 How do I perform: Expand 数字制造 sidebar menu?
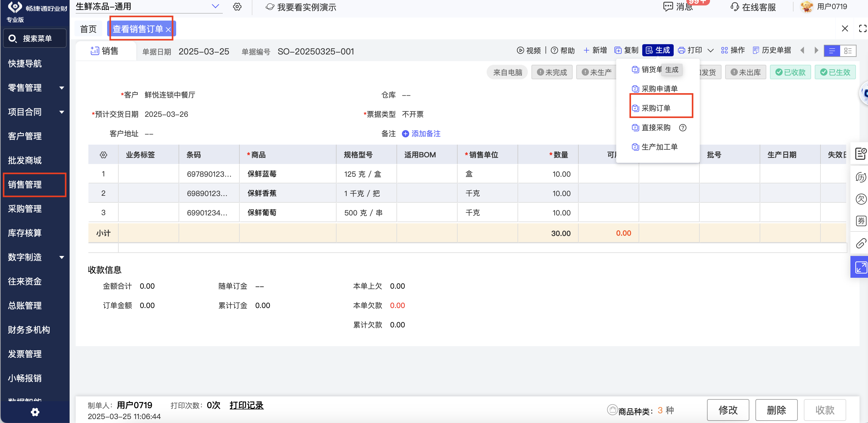click(x=35, y=257)
